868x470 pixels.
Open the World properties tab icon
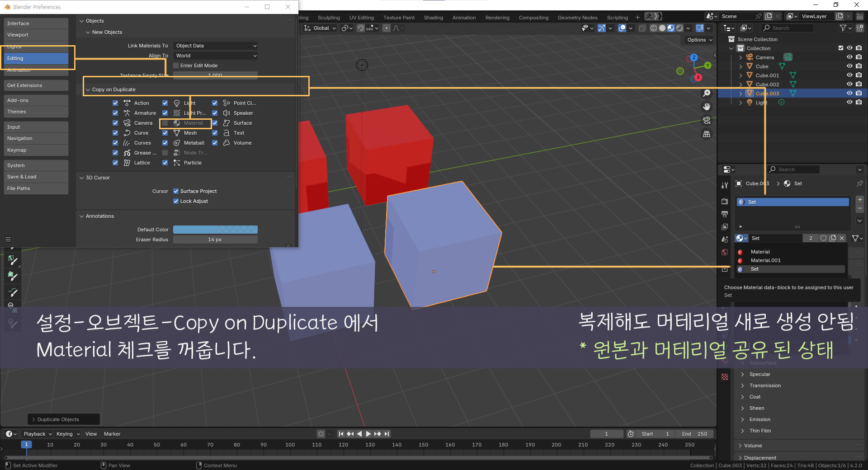(x=725, y=252)
